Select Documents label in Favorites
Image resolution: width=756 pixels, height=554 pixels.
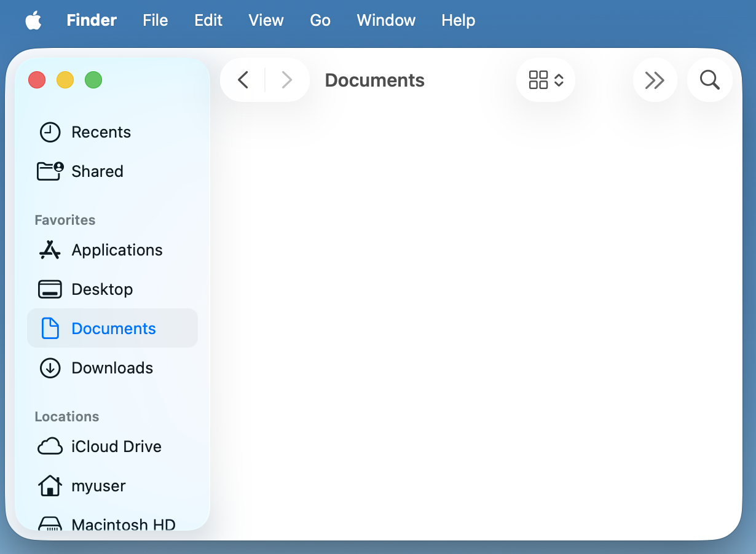(114, 329)
